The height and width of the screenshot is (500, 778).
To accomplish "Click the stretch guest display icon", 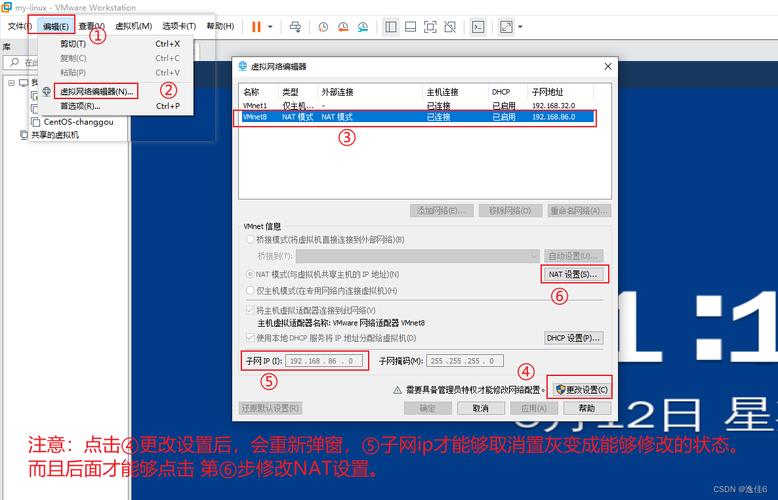I will (x=506, y=27).
